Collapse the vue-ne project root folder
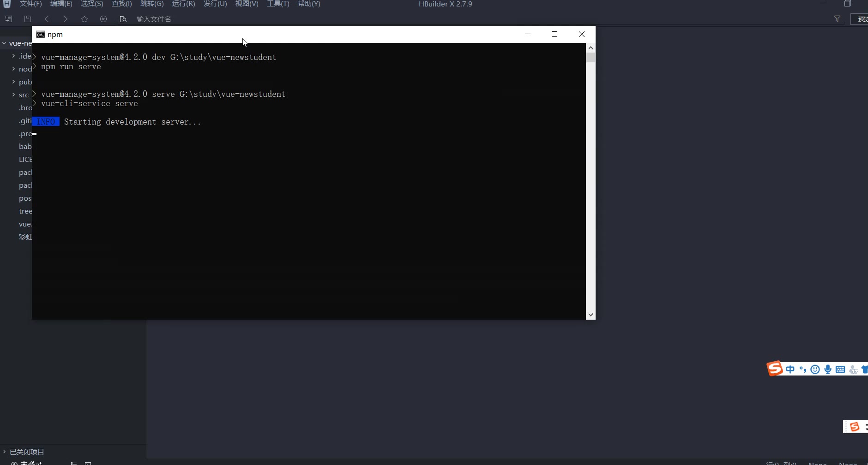This screenshot has height=465, width=868. 4,43
